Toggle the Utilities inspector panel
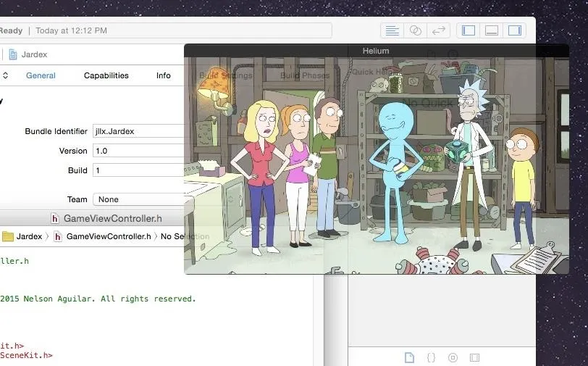Screen dimensions: 588x366 514,30
